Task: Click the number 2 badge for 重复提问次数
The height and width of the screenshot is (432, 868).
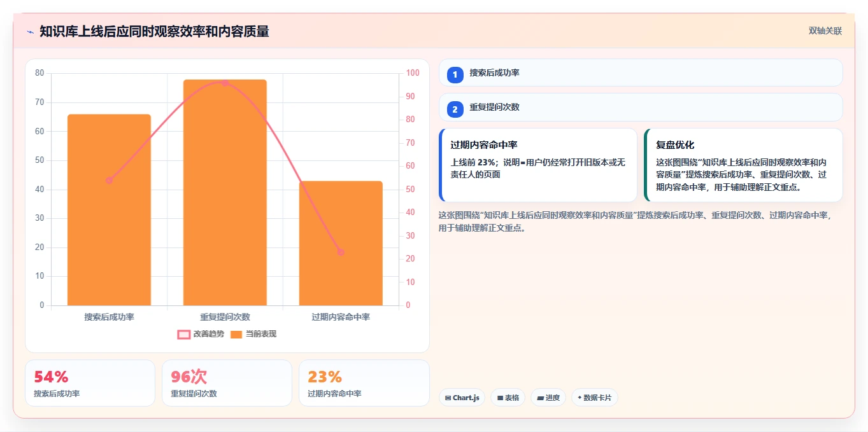Action: (x=455, y=109)
